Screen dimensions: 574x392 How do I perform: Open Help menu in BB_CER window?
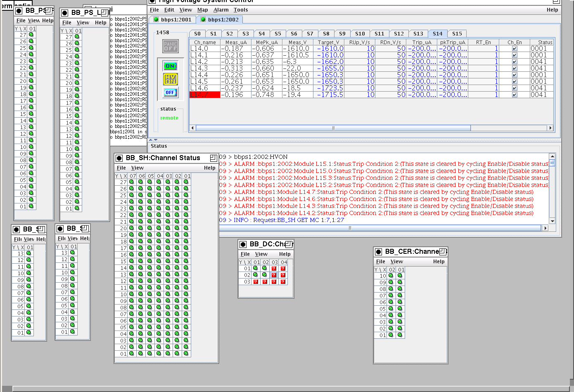point(439,262)
